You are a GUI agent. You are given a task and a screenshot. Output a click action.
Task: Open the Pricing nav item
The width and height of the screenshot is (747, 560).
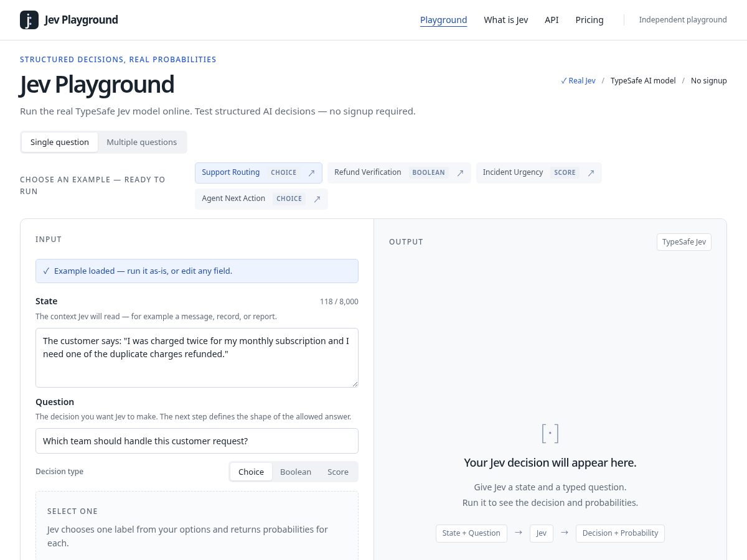tap(590, 20)
